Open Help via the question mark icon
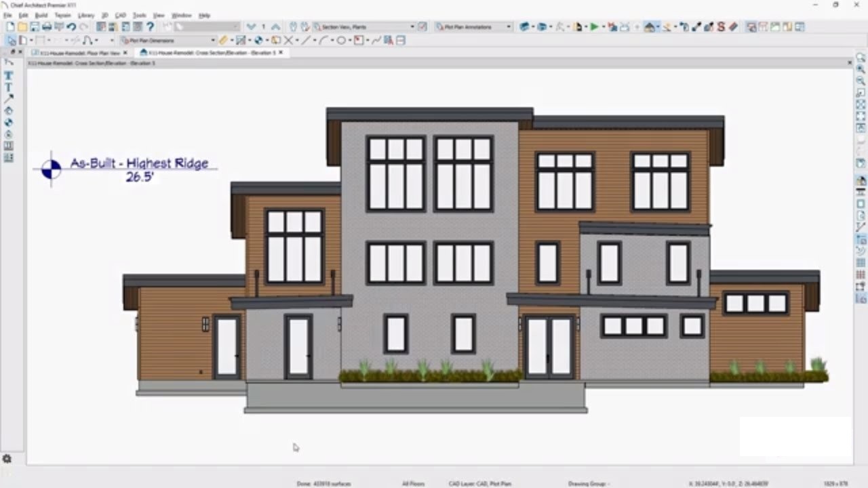The width and height of the screenshot is (868, 488). [x=150, y=26]
